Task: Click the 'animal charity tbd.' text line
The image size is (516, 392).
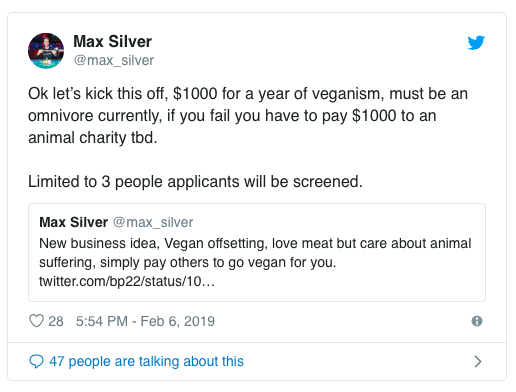Action: pyautogui.click(x=92, y=138)
